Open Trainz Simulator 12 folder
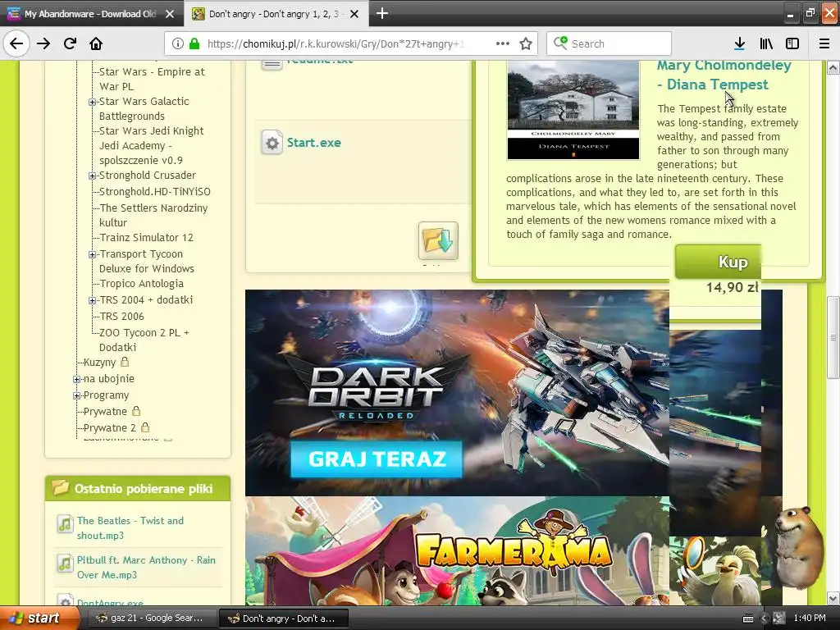The height and width of the screenshot is (630, 840). [146, 237]
